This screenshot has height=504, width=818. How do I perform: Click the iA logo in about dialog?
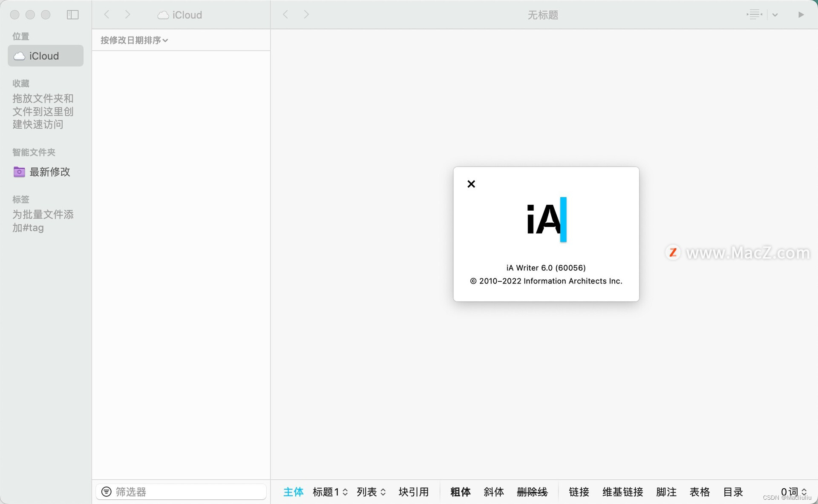point(547,220)
